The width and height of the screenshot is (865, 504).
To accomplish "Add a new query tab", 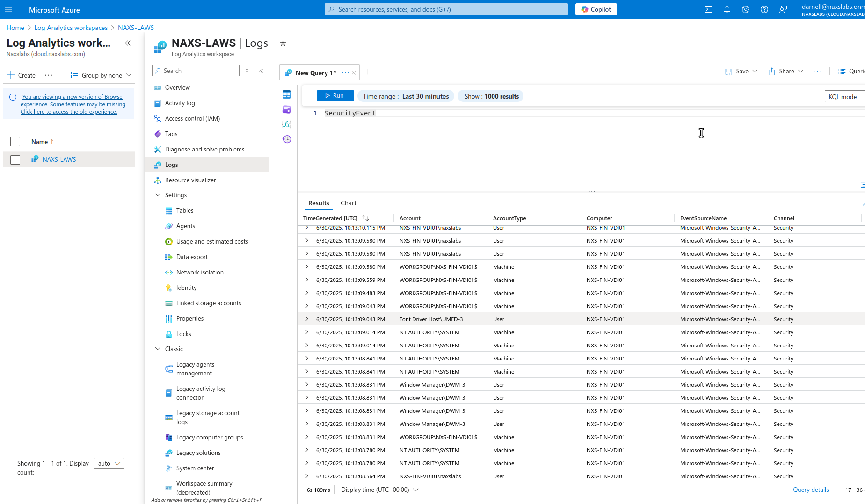I will tap(367, 72).
